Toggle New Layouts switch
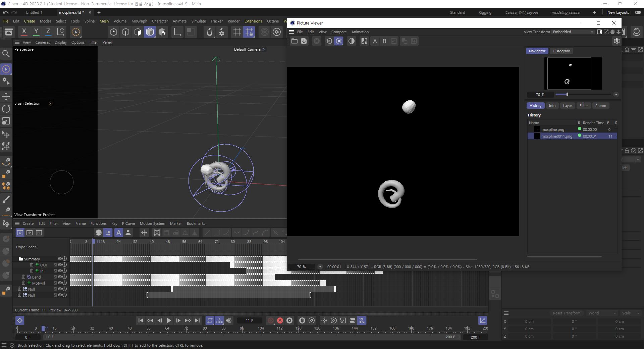The image size is (644, 349). (x=637, y=12)
